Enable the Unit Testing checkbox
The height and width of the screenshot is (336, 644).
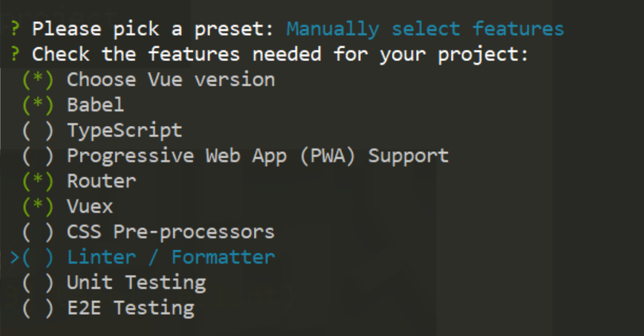click(x=38, y=282)
